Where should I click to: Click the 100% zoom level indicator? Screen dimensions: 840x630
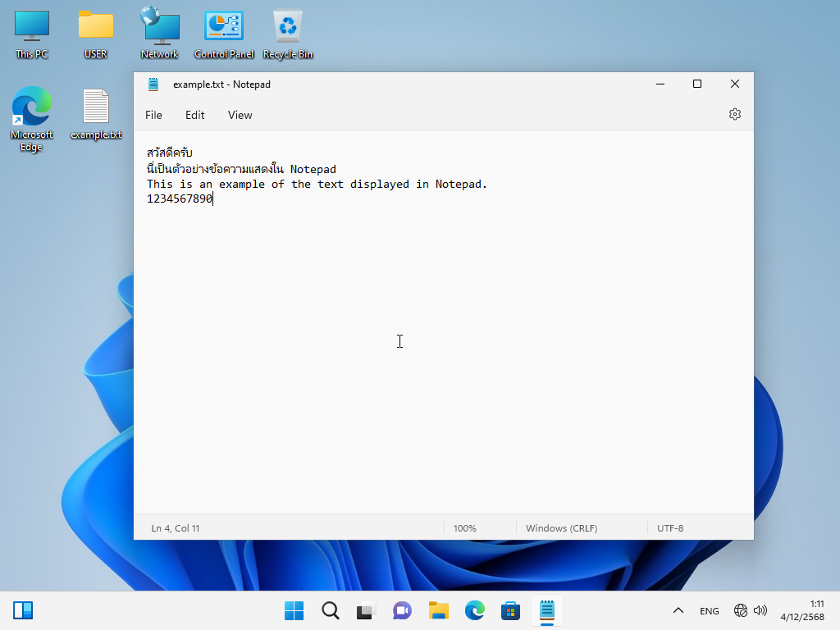464,528
